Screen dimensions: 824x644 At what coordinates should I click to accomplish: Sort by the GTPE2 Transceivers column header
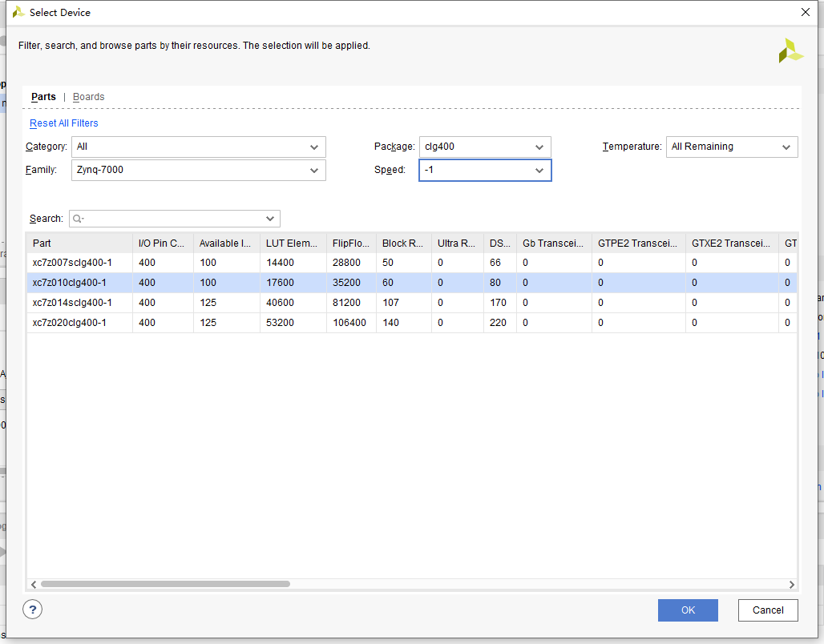(639, 244)
